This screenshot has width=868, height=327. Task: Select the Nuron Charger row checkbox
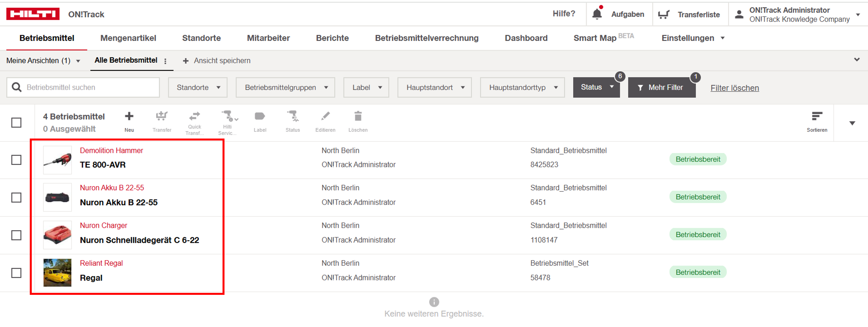[16, 235]
